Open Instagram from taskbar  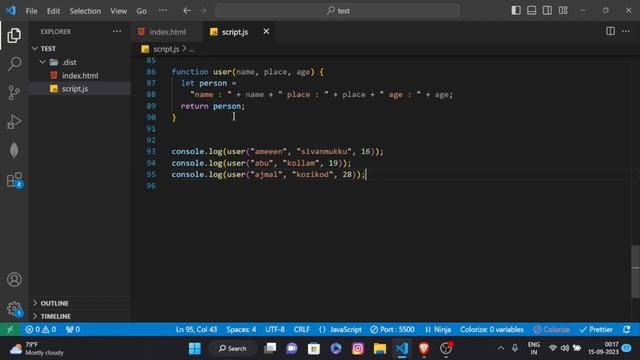358,348
